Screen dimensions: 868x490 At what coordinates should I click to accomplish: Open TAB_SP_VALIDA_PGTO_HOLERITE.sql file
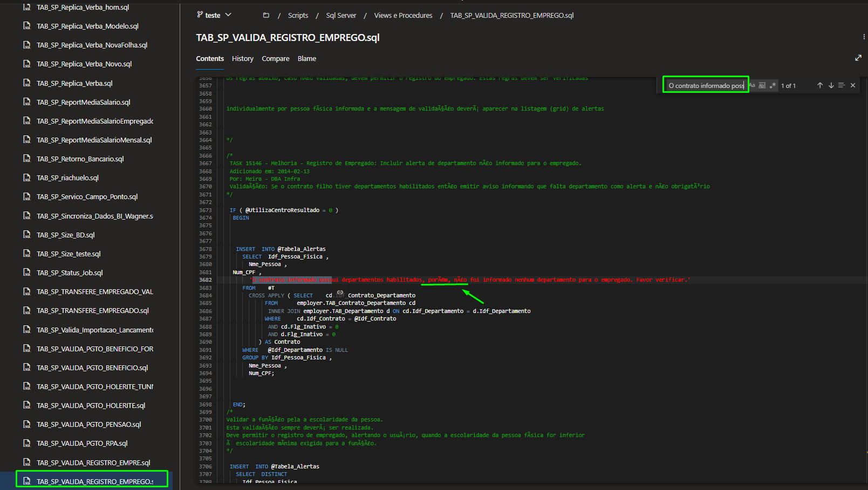[x=91, y=405]
